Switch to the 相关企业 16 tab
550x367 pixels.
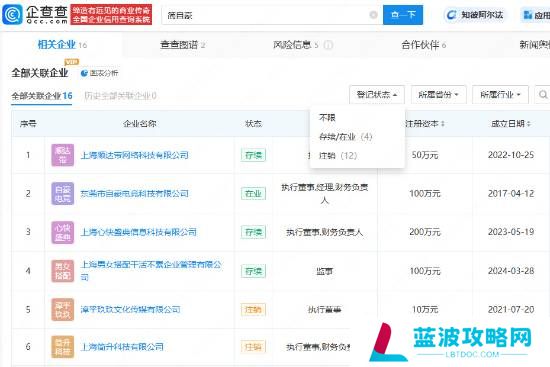pos(62,45)
